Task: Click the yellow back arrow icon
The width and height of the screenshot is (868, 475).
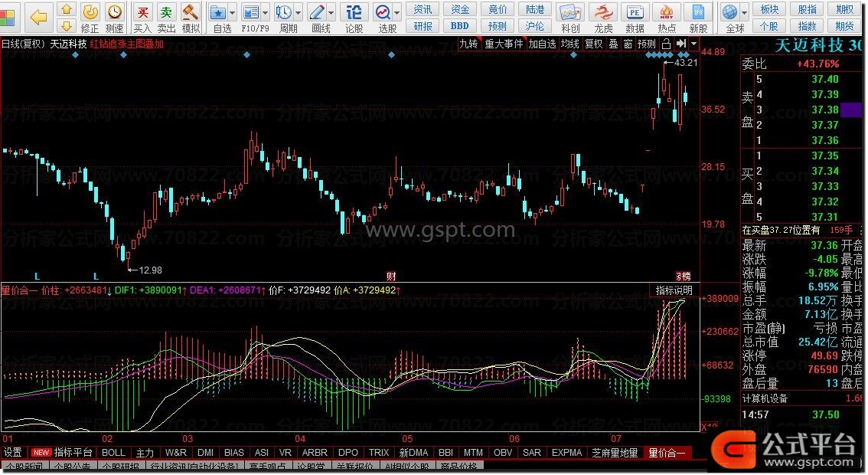Action: point(39,17)
